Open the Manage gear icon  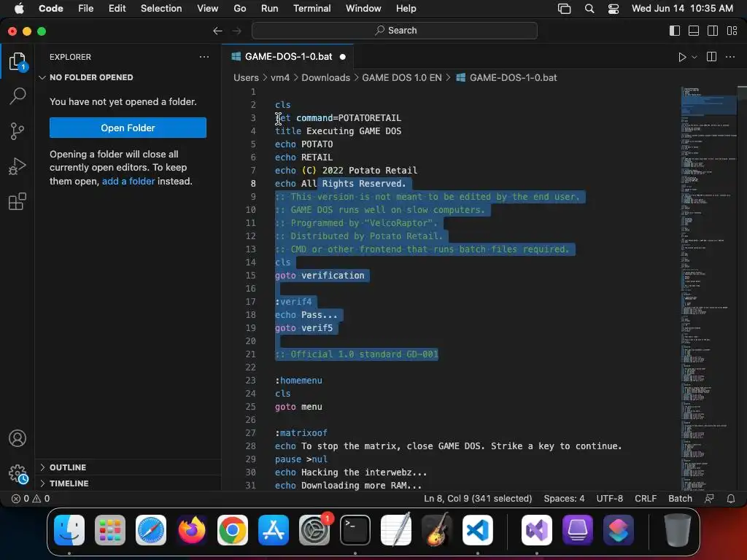click(x=18, y=474)
